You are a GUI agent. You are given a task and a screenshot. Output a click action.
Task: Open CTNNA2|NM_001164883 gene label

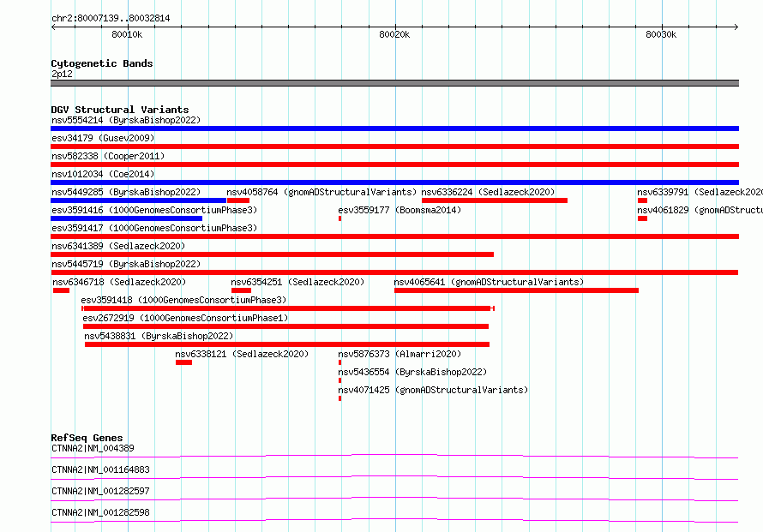tap(100, 469)
